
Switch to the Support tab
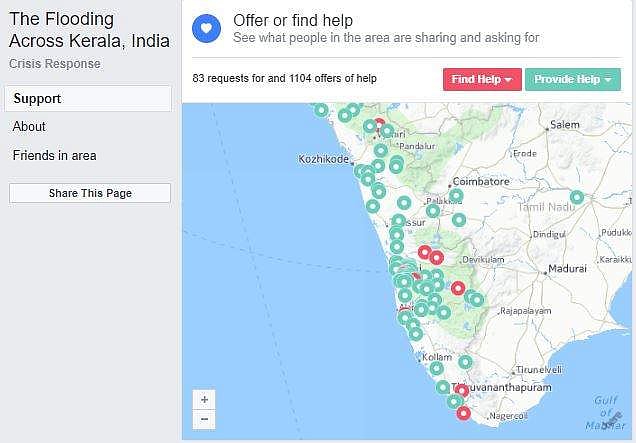(88, 99)
